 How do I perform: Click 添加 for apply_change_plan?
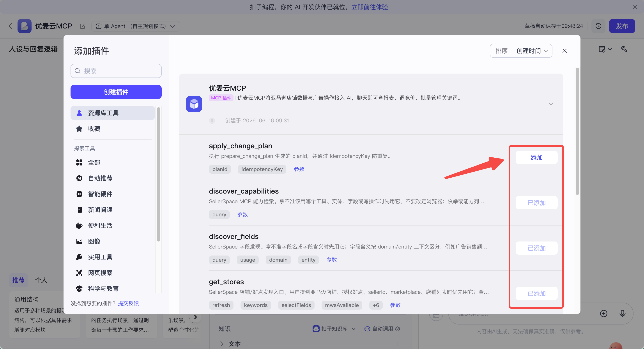click(536, 158)
